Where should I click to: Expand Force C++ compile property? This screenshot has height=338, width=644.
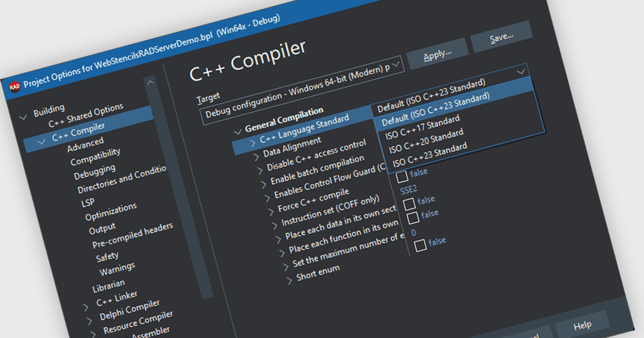click(270, 211)
